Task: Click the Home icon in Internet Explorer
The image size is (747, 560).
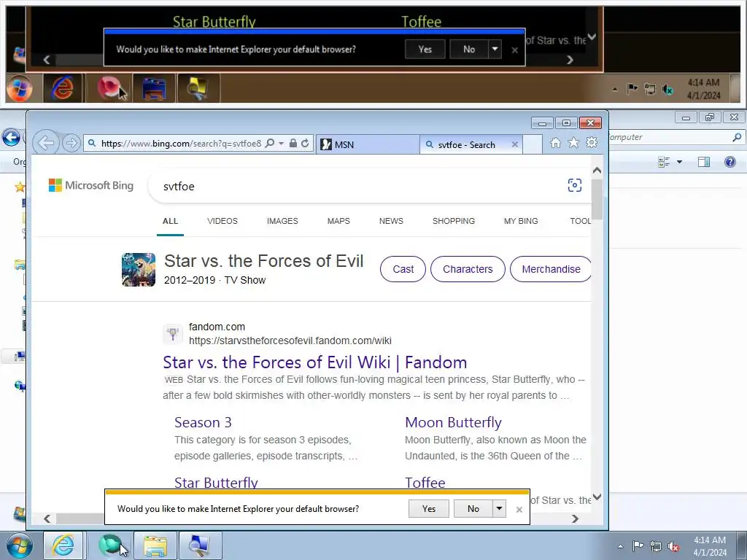Action: click(x=555, y=142)
